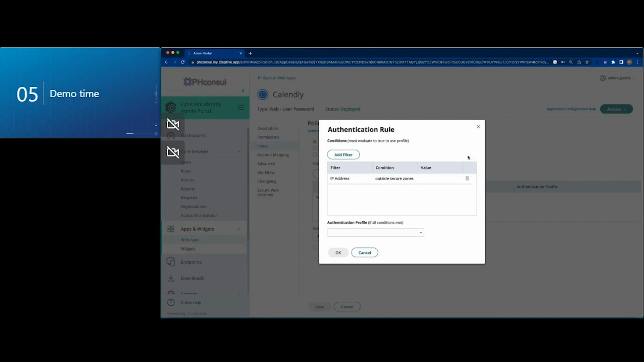Select the first policy radio button
The width and height of the screenshot is (644, 362).
(x=315, y=141)
